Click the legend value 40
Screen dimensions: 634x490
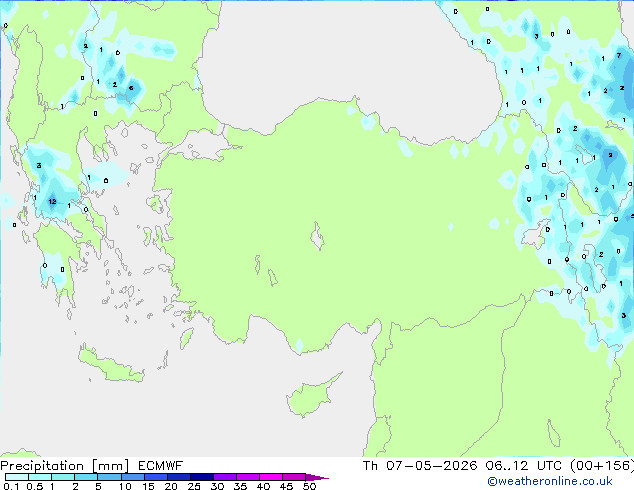(x=264, y=486)
